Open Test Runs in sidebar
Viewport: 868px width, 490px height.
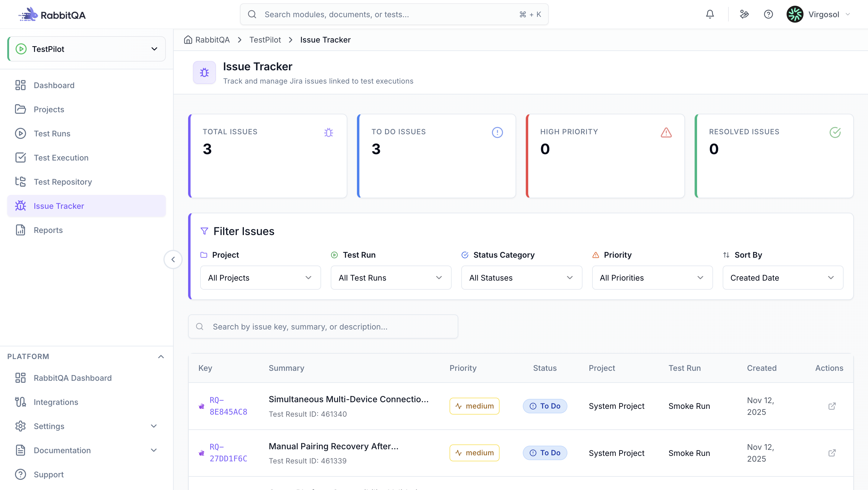87,134
